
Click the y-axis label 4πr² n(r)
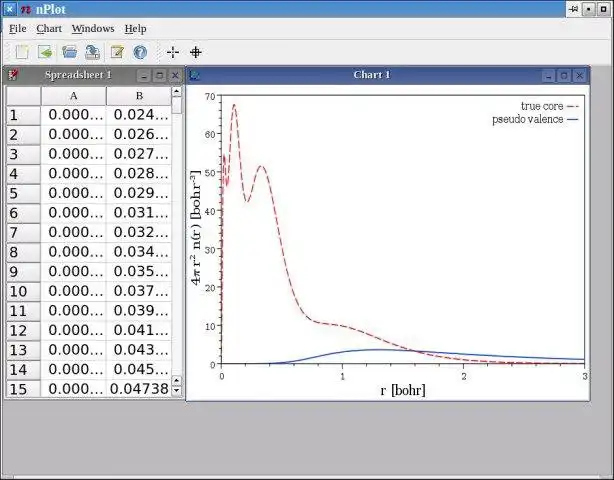196,227
